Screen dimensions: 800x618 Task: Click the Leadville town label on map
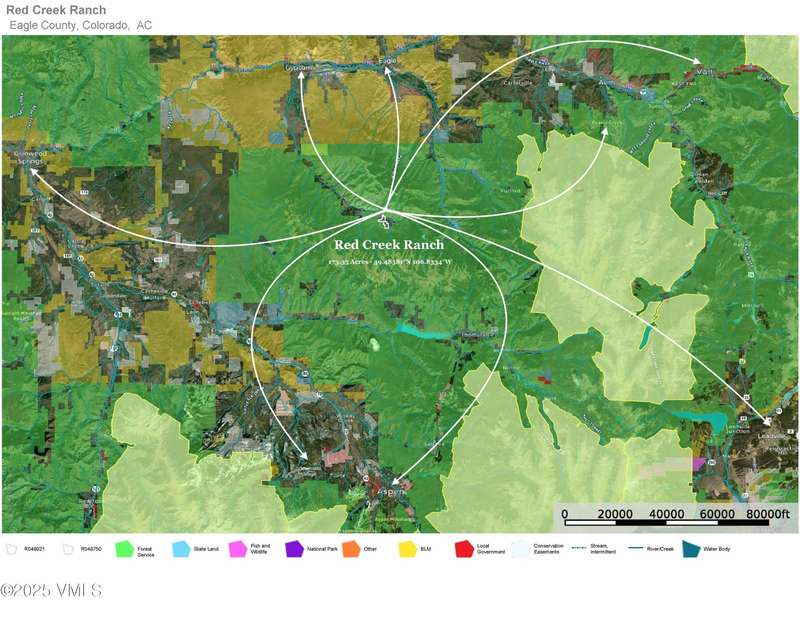click(766, 437)
